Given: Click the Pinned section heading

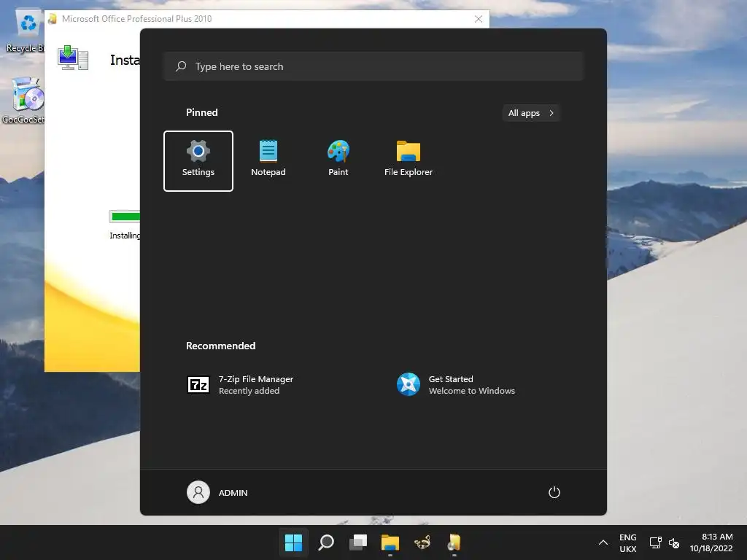Looking at the screenshot, I should (x=201, y=112).
